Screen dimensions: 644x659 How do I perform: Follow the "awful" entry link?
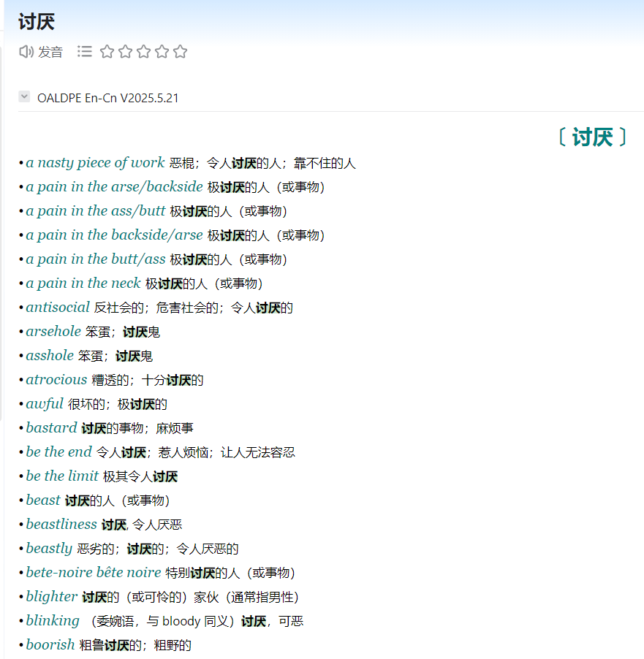[x=45, y=404]
